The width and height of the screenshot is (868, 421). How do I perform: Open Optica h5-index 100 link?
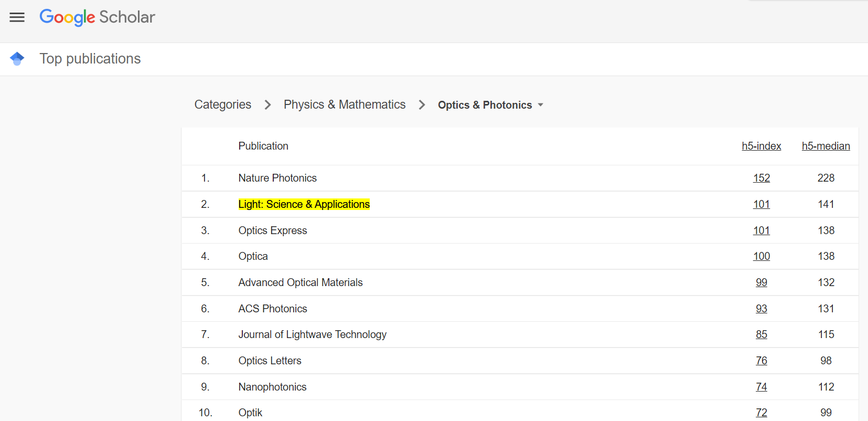[761, 256]
